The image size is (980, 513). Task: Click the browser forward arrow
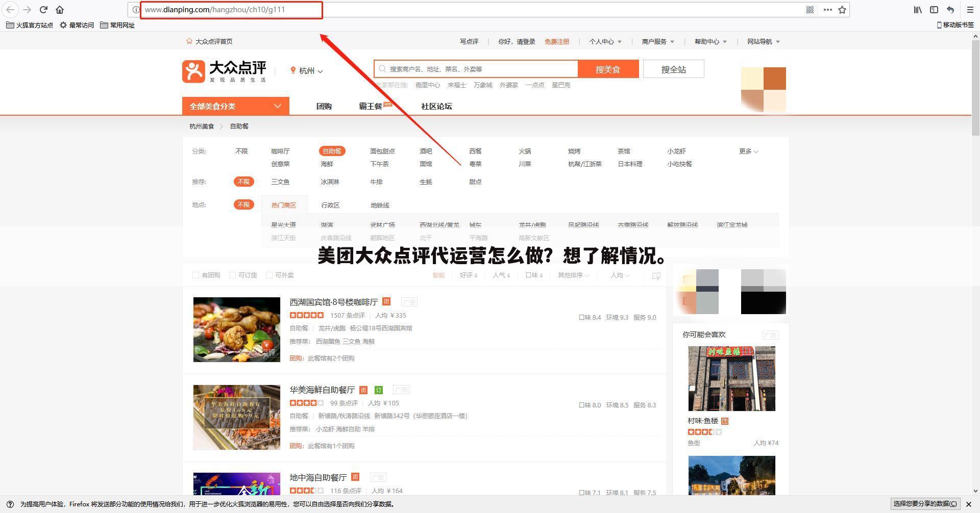27,10
